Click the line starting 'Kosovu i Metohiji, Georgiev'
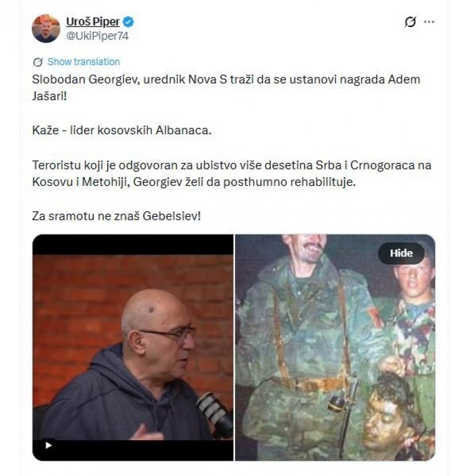 [194, 182]
